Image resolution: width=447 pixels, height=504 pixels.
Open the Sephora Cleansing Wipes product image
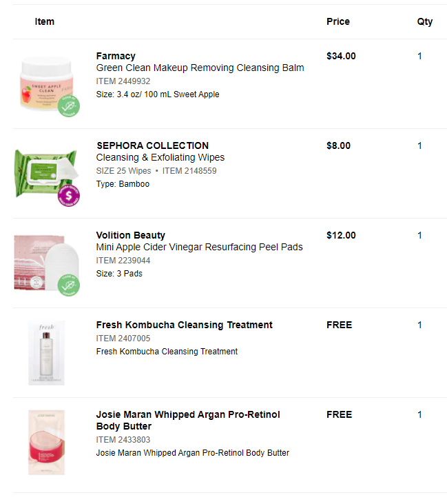coord(45,172)
